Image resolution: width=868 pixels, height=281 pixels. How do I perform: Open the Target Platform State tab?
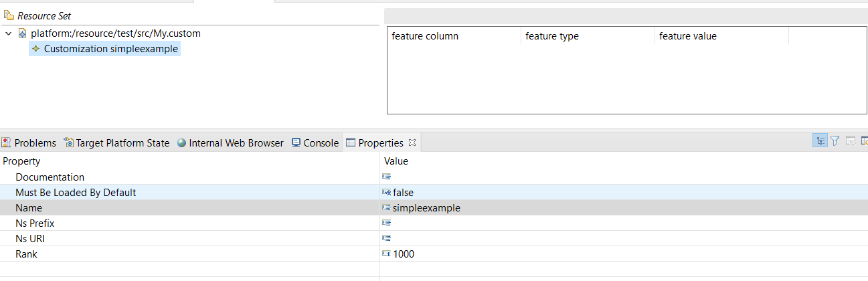pos(116,143)
